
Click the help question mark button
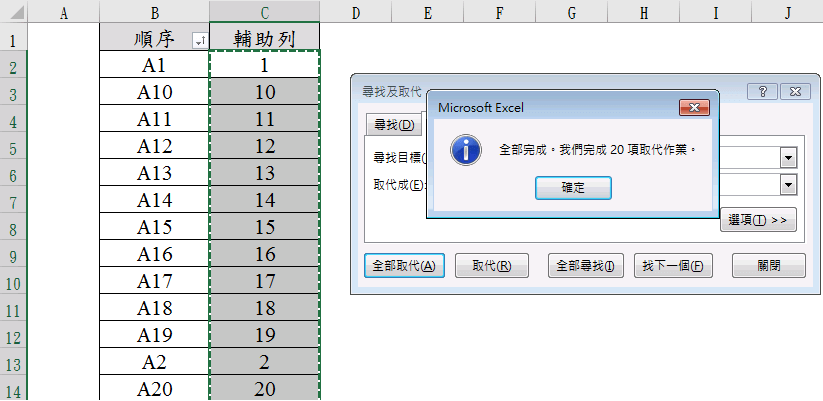[x=762, y=91]
